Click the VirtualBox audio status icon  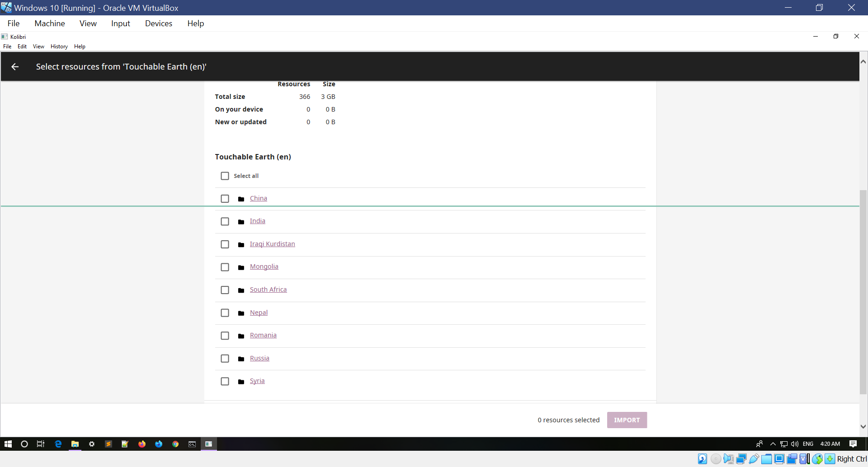point(728,459)
